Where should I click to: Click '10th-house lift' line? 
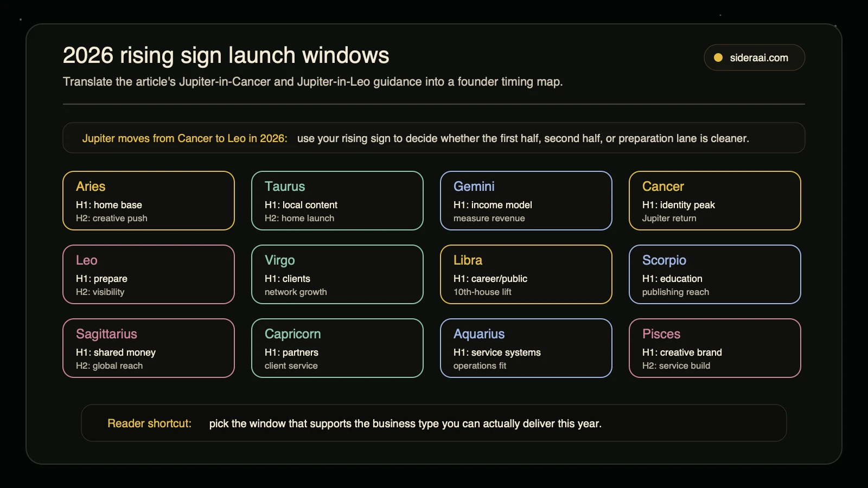coord(482,292)
